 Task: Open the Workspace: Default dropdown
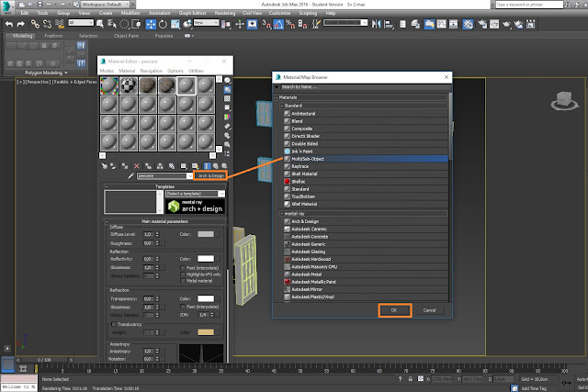point(104,5)
